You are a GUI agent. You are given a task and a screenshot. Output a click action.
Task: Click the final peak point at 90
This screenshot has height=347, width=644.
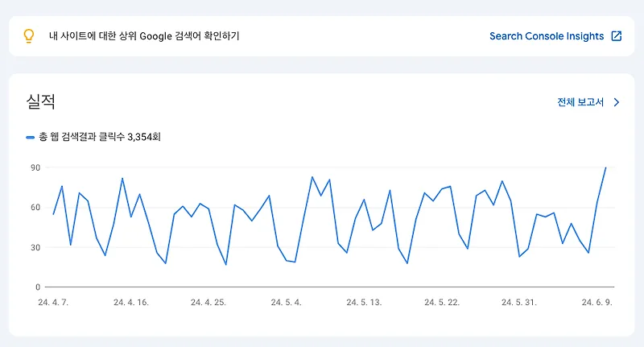pyautogui.click(x=605, y=167)
